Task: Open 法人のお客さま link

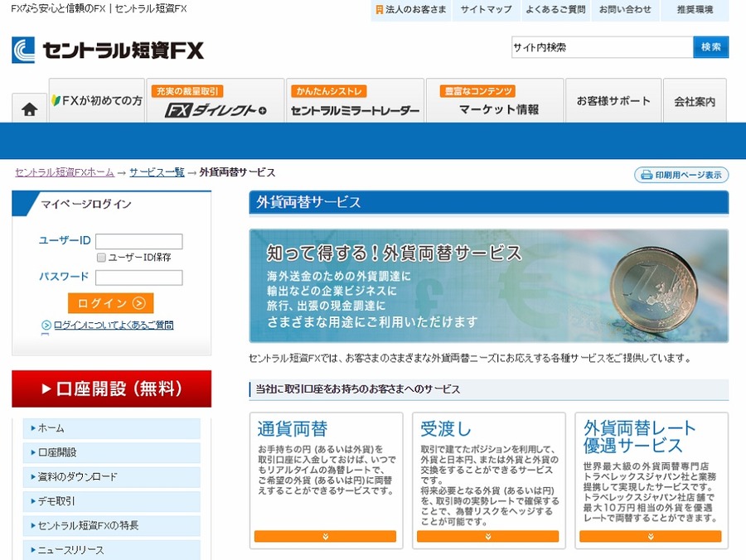Action: [411, 9]
